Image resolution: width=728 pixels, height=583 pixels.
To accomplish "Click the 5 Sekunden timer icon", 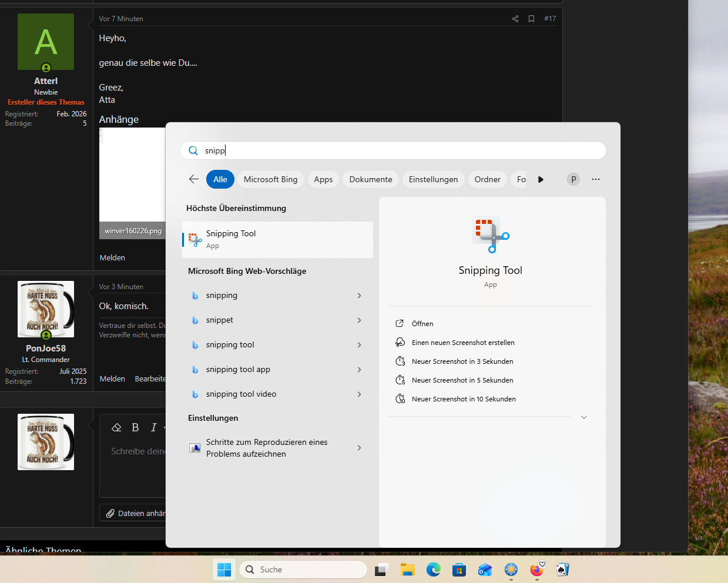I will tap(400, 380).
